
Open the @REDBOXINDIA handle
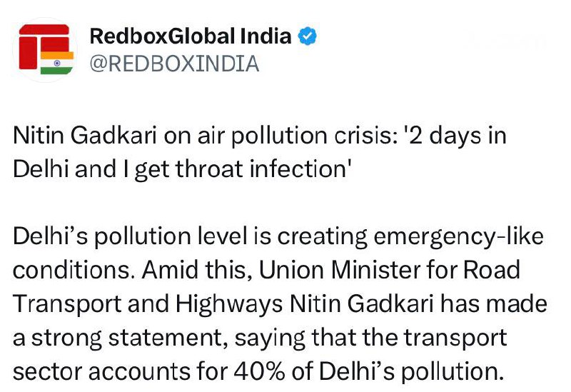click(x=174, y=64)
